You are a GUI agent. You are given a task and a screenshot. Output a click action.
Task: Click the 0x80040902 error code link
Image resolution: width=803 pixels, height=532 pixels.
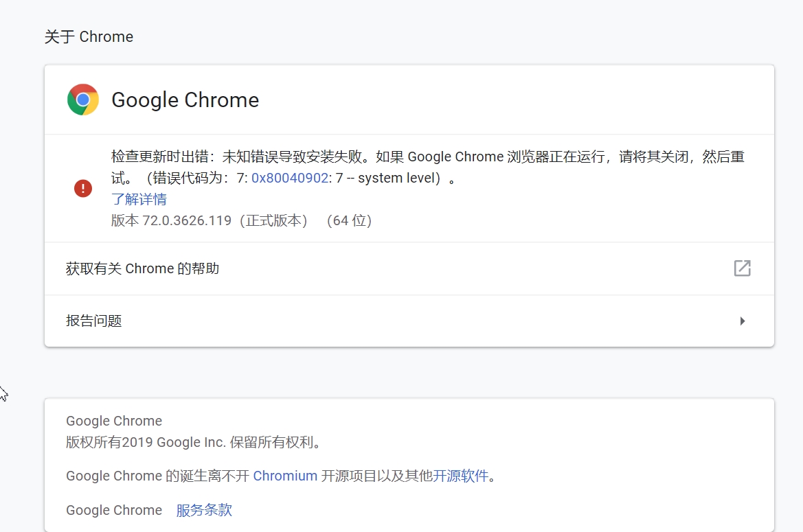[x=290, y=178]
